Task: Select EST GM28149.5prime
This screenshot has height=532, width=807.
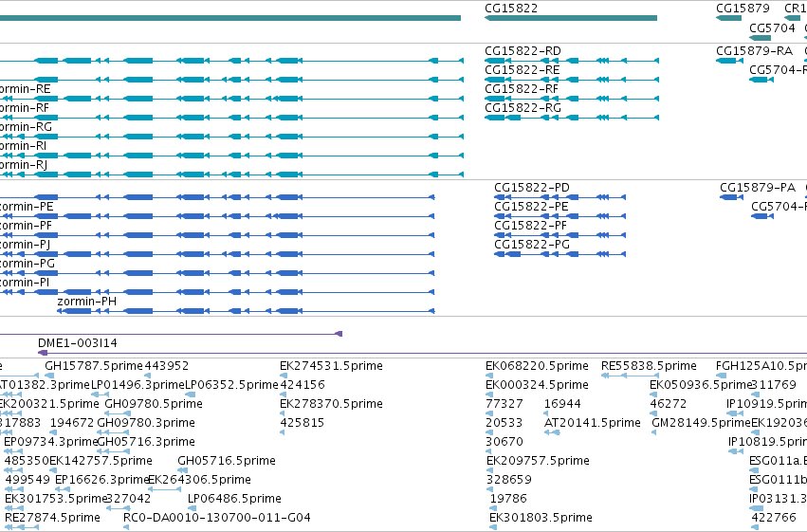Action: point(701,423)
